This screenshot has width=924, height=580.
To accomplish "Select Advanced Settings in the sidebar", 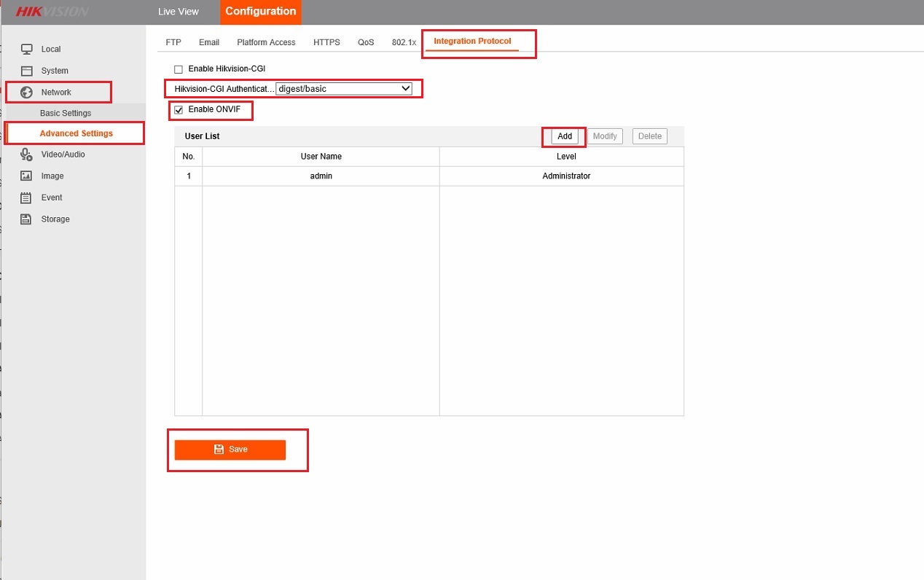I will click(77, 133).
